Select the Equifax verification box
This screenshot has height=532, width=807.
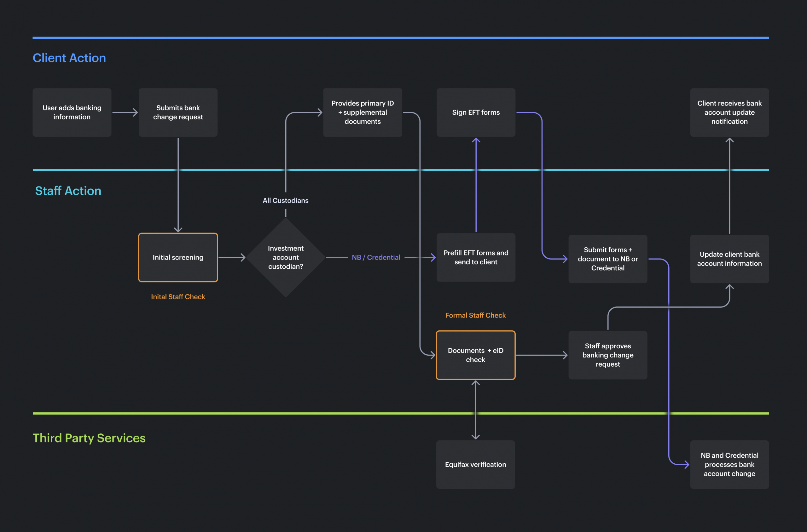click(475, 465)
